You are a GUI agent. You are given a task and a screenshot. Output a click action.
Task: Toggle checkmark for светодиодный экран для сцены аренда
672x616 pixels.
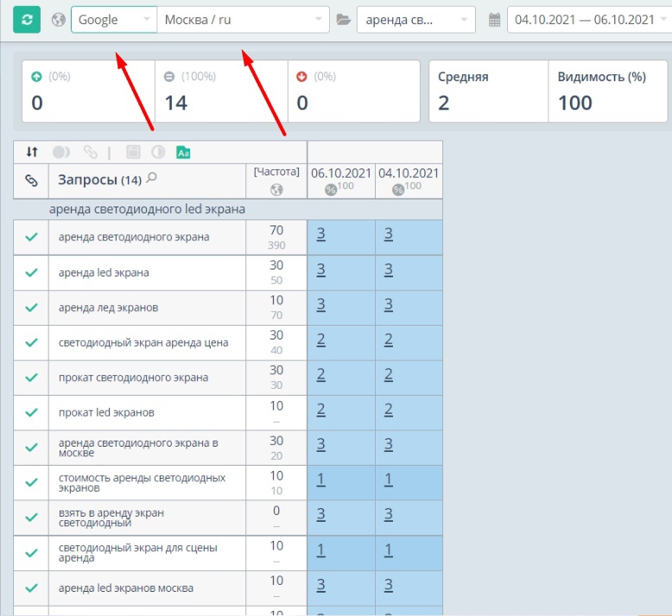(31, 553)
